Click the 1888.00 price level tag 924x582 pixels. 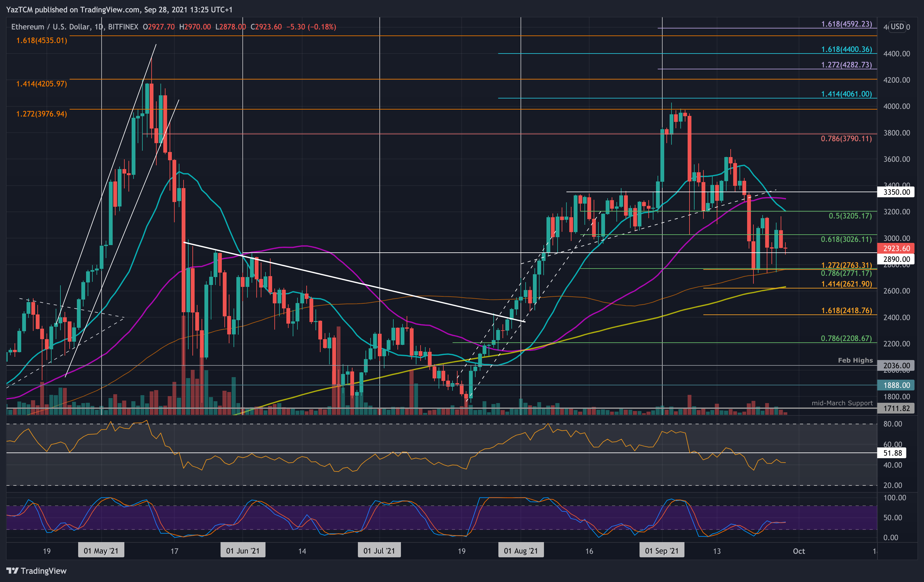coord(896,385)
